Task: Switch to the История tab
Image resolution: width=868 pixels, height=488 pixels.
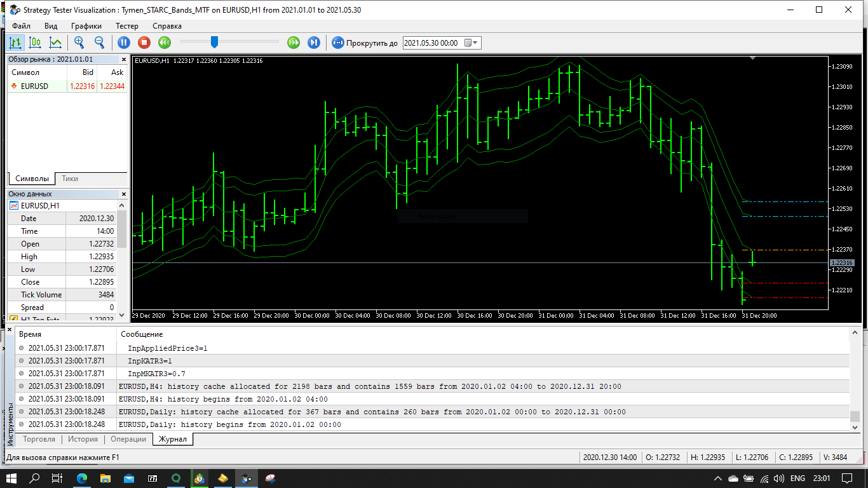Action: coord(83,438)
